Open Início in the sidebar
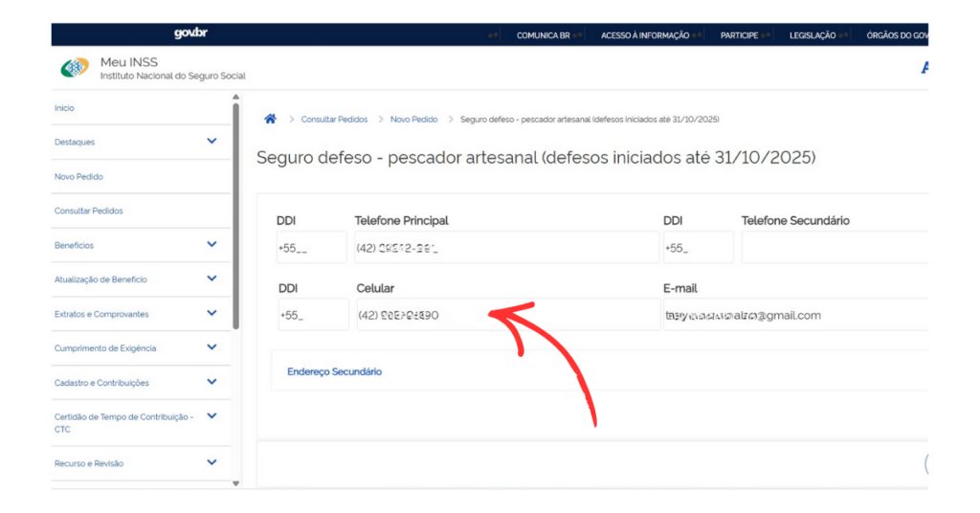The height and width of the screenshot is (513, 980). [x=64, y=108]
